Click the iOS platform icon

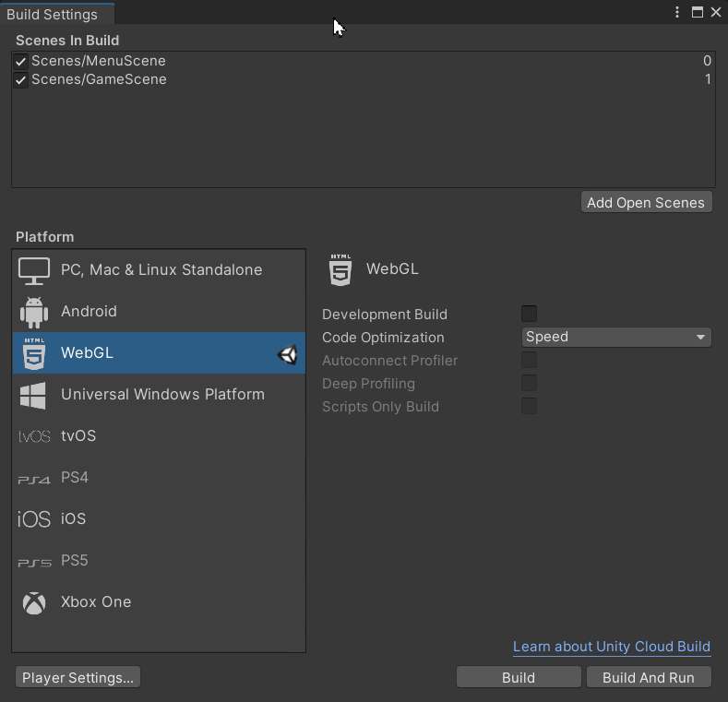coord(34,519)
